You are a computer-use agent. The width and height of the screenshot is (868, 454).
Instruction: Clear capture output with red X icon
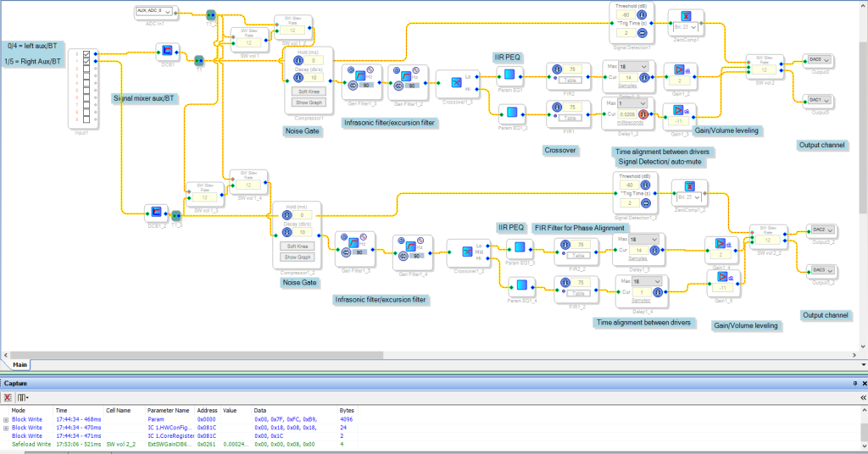point(8,397)
